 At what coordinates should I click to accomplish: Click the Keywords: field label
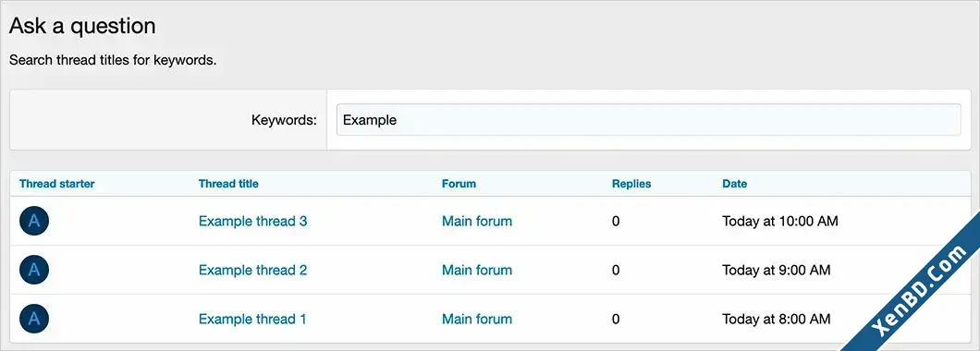[284, 120]
